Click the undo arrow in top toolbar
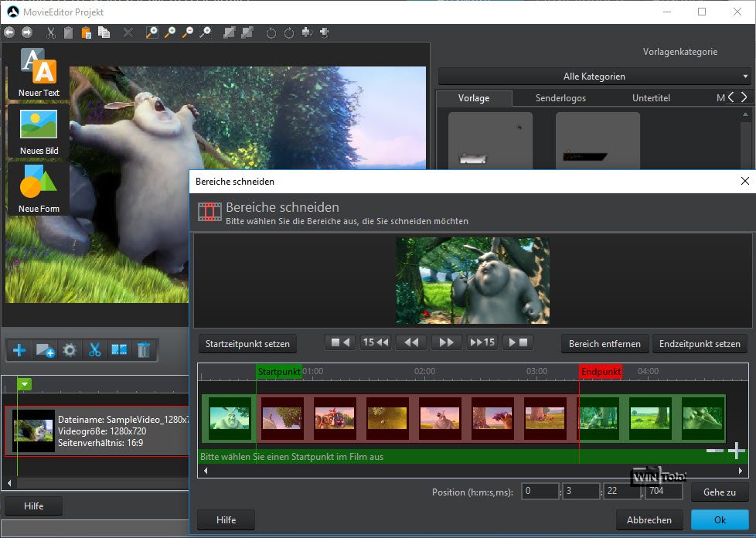756x538 pixels. click(9, 32)
